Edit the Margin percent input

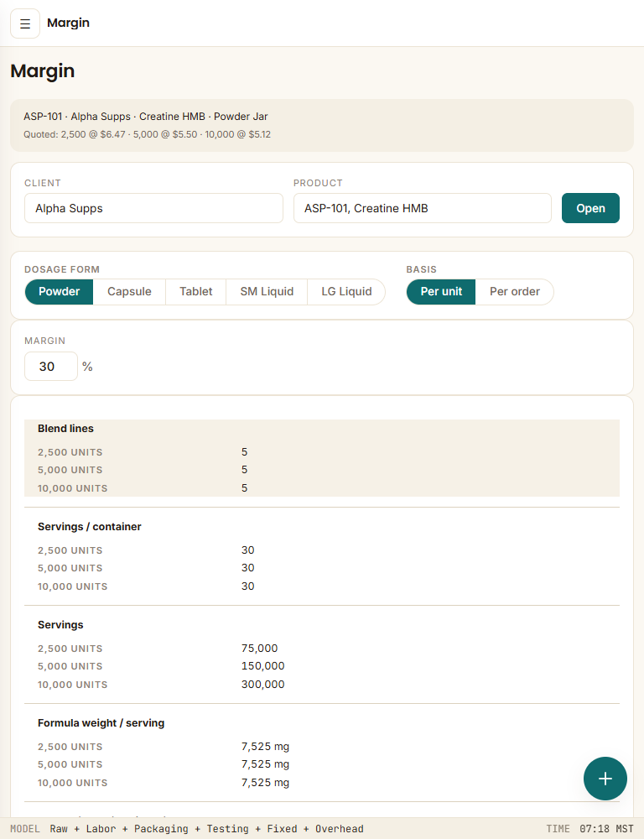pyautogui.click(x=51, y=367)
